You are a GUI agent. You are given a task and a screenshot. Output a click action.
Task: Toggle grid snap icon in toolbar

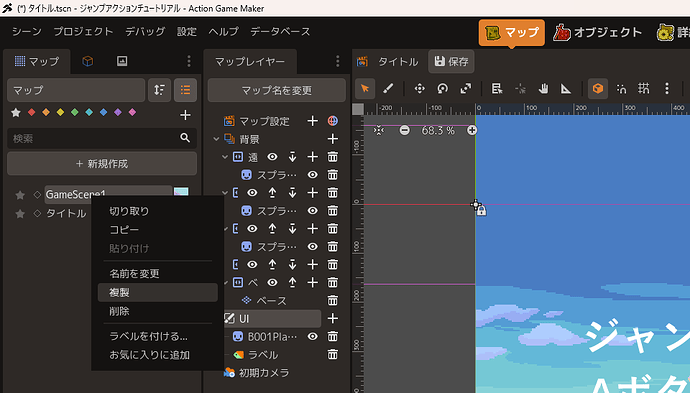click(644, 88)
